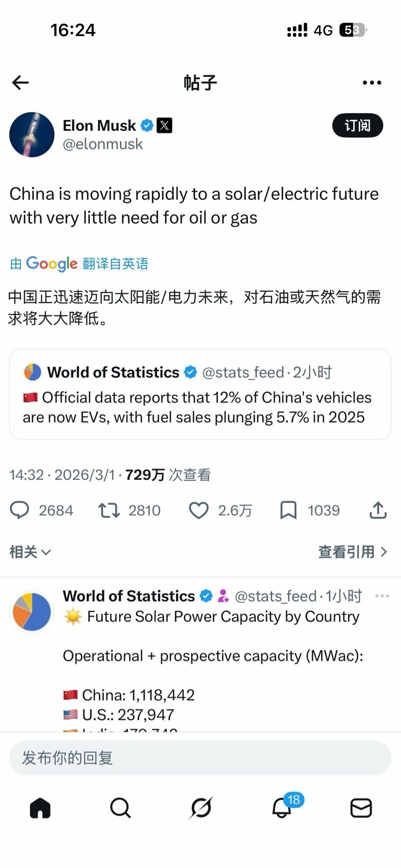Open notifications bell with 18 badge
The width and height of the screenshot is (401, 868).
(x=282, y=808)
